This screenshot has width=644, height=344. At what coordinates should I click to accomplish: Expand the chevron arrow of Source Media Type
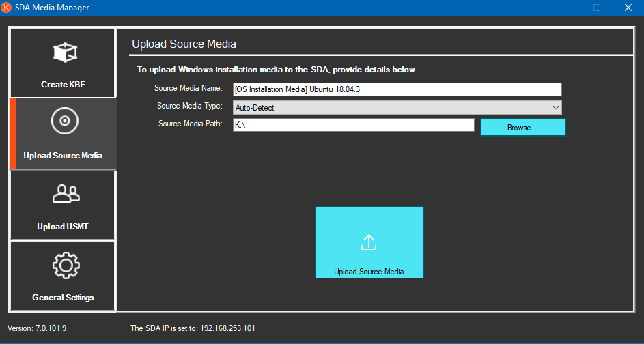pyautogui.click(x=555, y=107)
